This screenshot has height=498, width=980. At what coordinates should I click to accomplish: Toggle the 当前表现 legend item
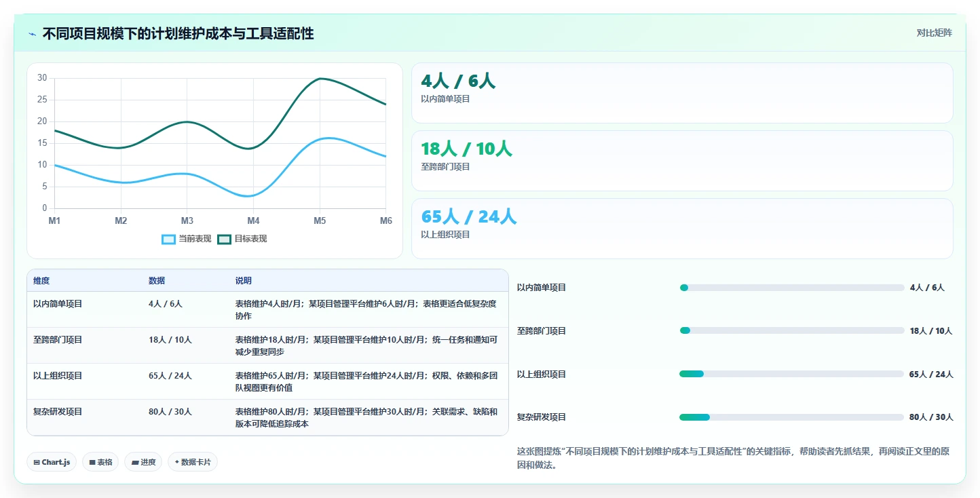coord(187,239)
